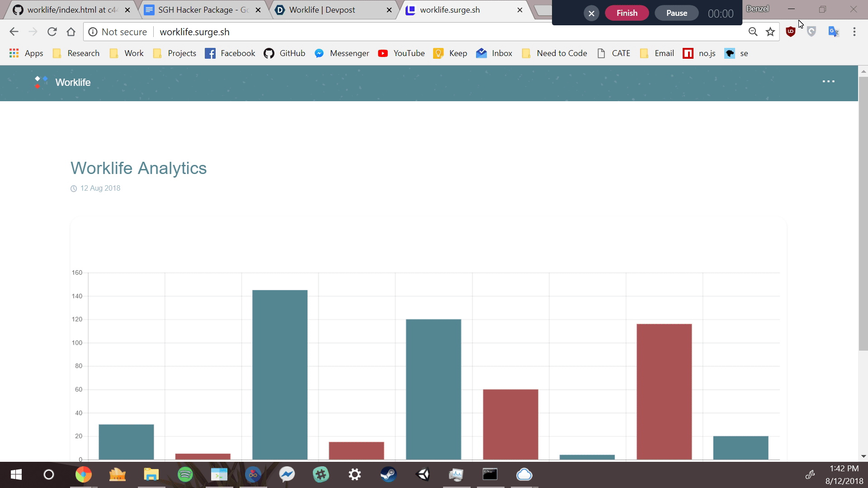
Task: Click the Worklife logo icon
Action: pyautogui.click(x=41, y=82)
